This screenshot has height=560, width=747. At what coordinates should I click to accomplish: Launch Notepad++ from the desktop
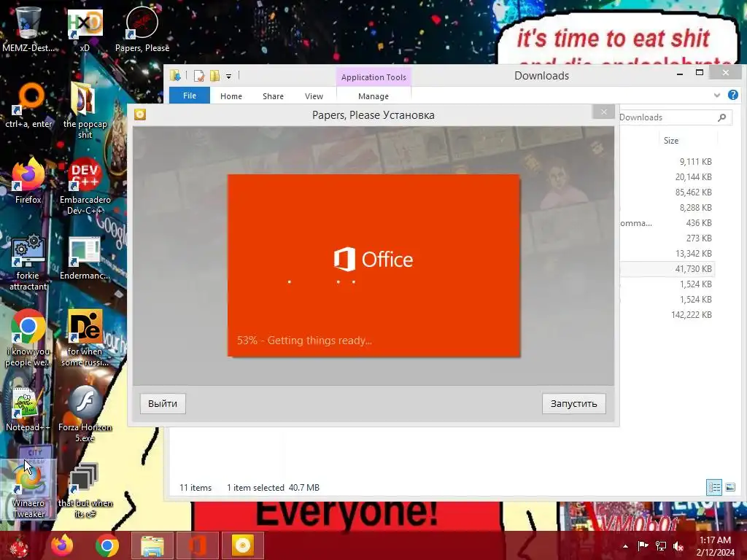(28, 410)
